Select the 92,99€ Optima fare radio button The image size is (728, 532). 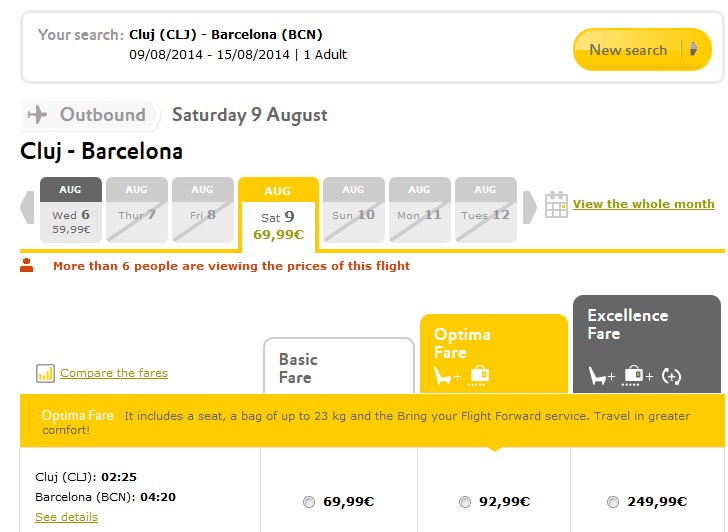[464, 502]
